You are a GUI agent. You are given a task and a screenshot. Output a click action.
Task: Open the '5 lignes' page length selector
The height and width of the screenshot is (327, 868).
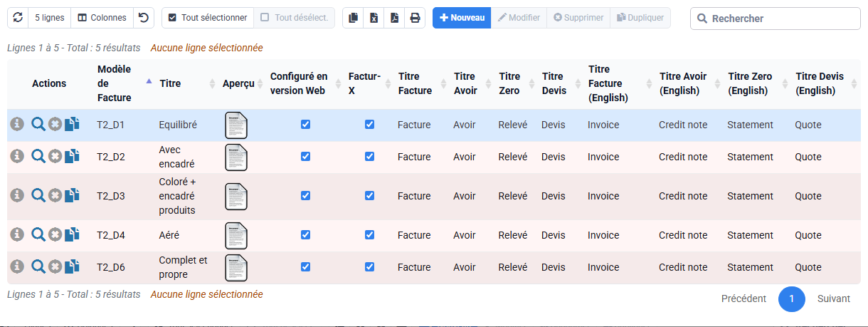tap(49, 18)
